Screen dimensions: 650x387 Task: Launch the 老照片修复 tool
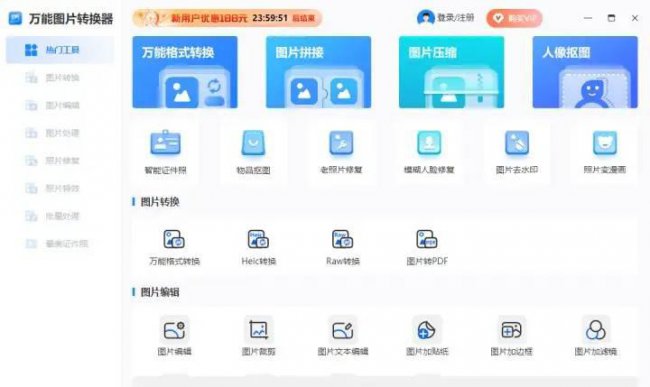coord(341,152)
